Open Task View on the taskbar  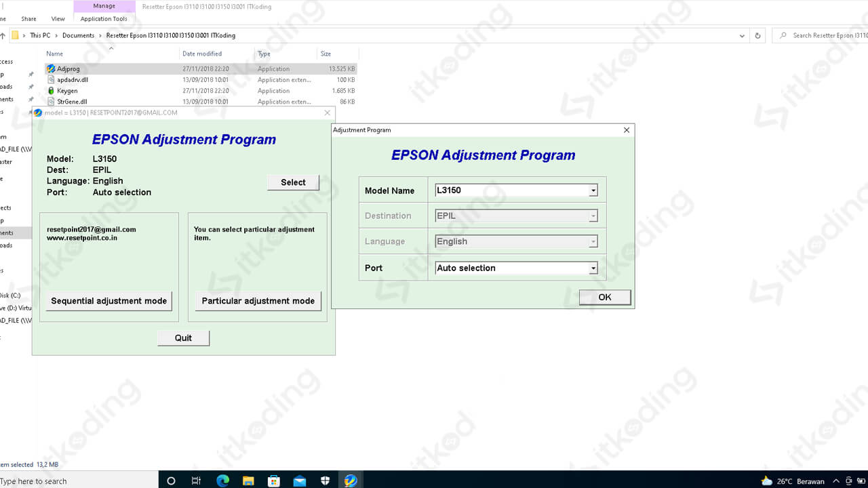pyautogui.click(x=196, y=481)
